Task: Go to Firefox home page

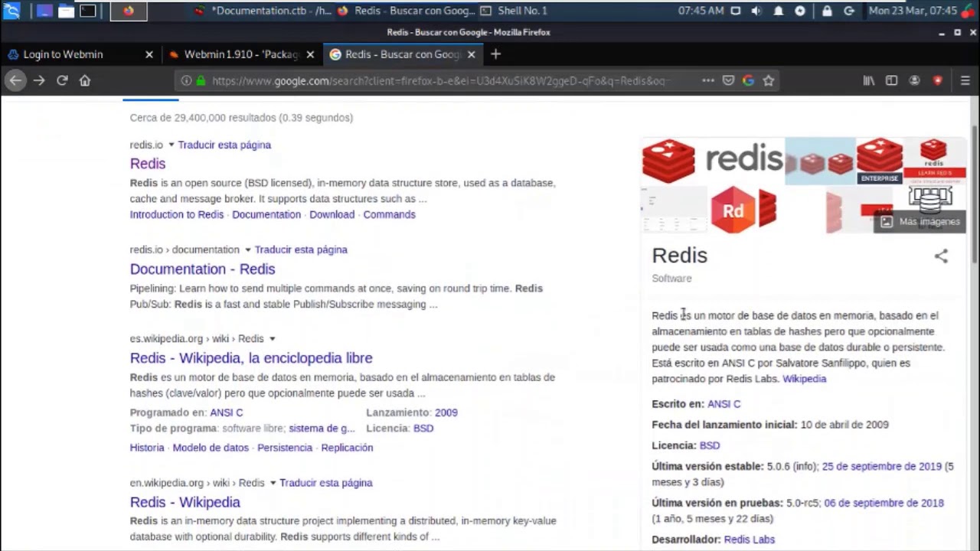Action: tap(85, 80)
